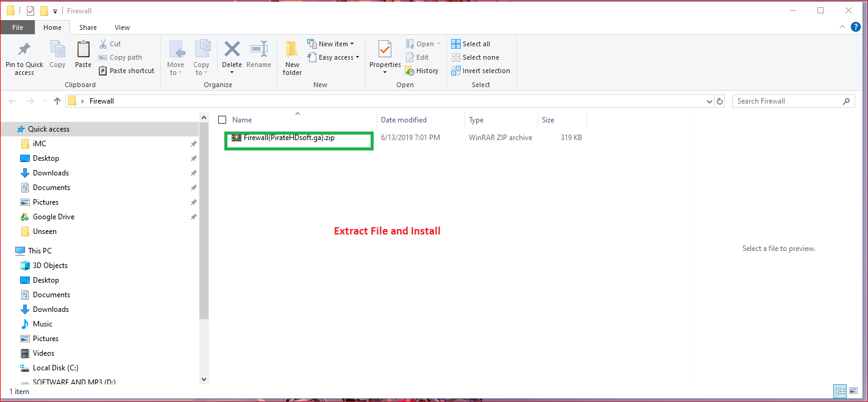Sort by the Size column

[x=548, y=120]
